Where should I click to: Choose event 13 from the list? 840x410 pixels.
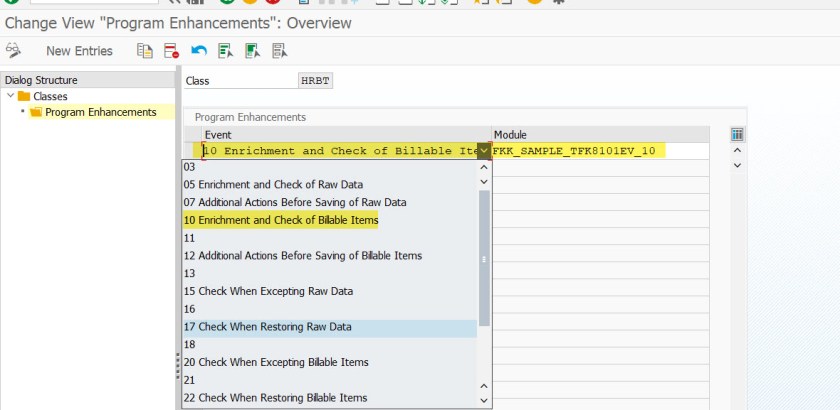329,273
